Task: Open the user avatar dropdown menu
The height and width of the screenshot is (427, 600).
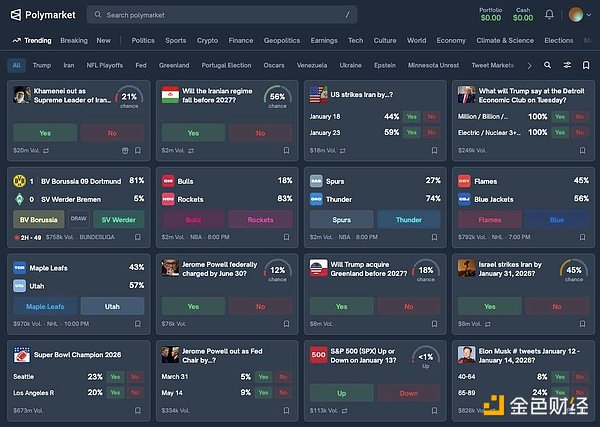Action: pyautogui.click(x=578, y=15)
